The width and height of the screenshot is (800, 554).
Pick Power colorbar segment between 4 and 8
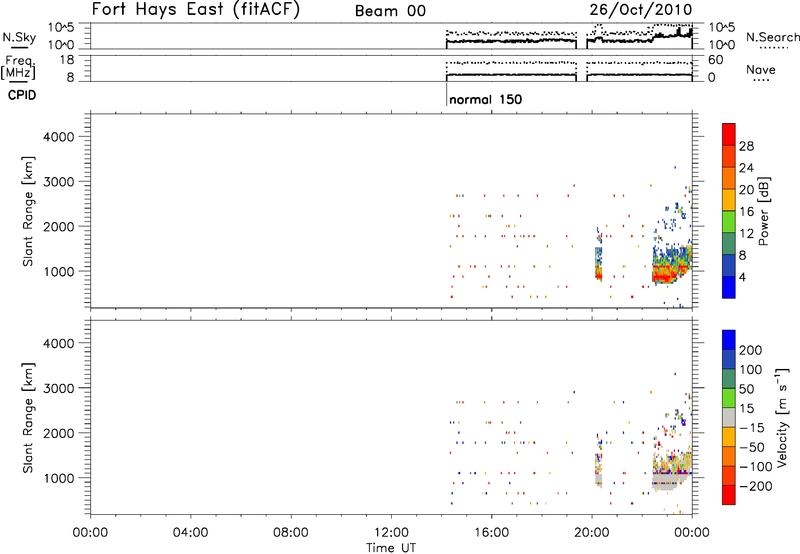pyautogui.click(x=729, y=265)
